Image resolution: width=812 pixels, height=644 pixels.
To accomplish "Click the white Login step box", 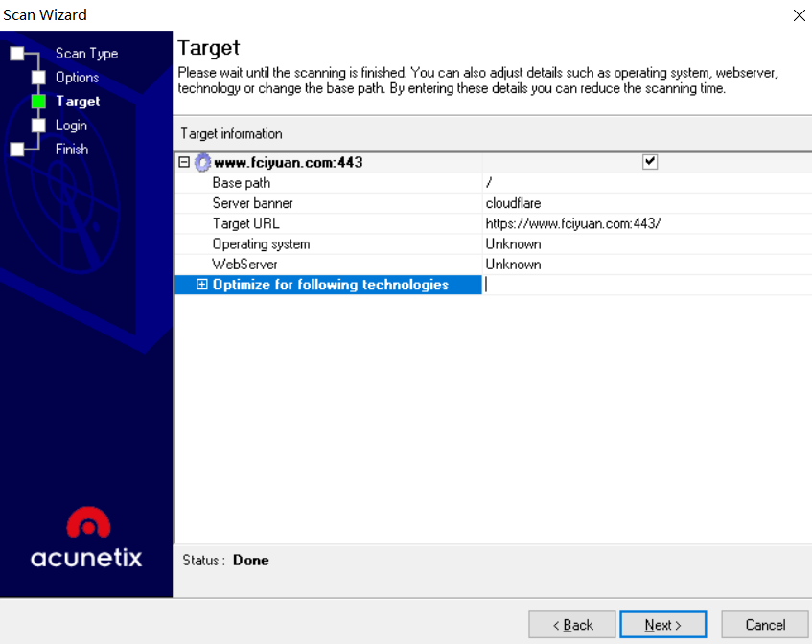I will [38, 126].
